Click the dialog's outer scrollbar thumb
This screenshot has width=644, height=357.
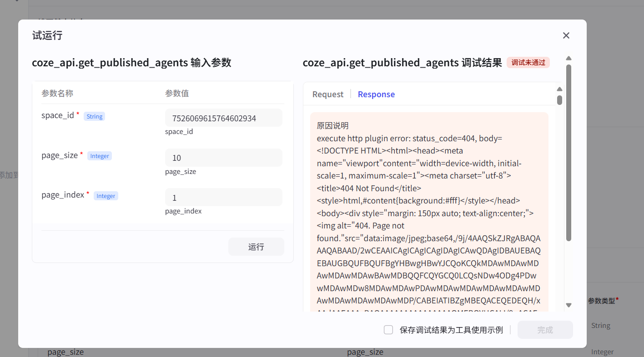[569, 153]
